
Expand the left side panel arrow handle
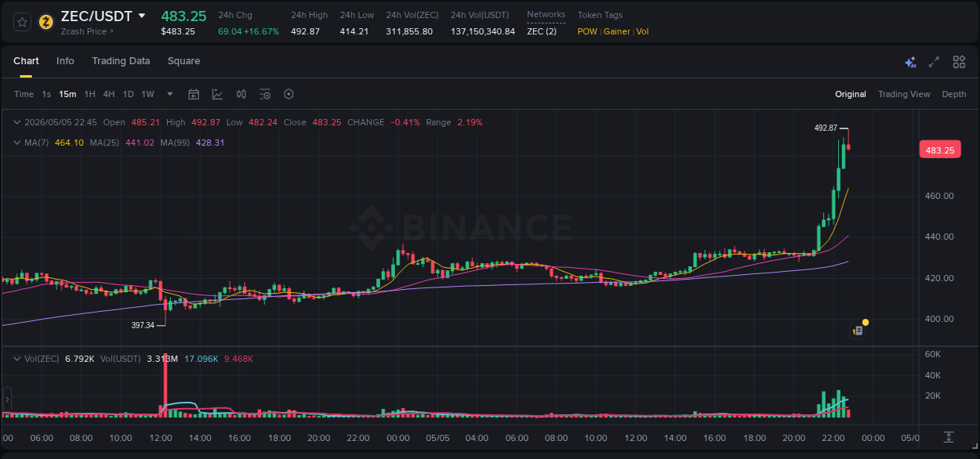pyautogui.click(x=7, y=399)
